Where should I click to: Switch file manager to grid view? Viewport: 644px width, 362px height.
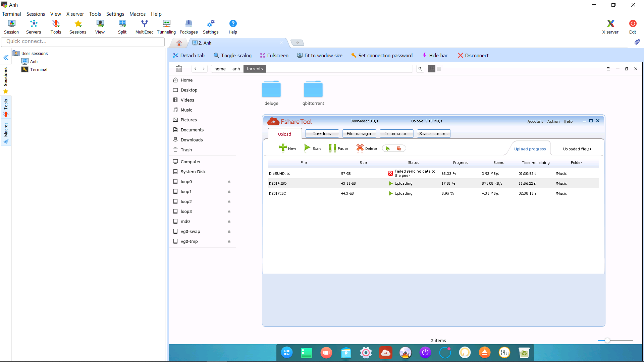tap(432, 69)
